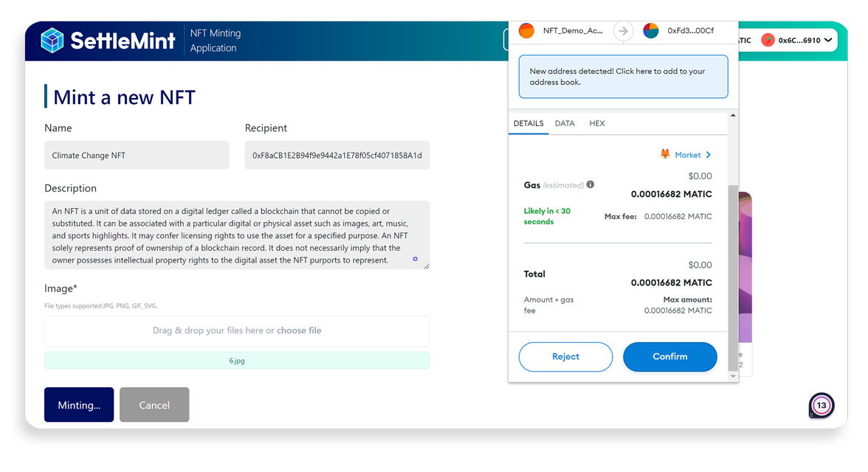Cancel the NFT minting form

[x=154, y=405]
